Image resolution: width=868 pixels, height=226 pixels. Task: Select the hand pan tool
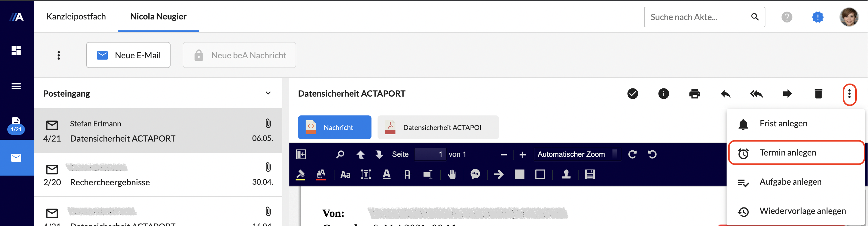(x=452, y=174)
